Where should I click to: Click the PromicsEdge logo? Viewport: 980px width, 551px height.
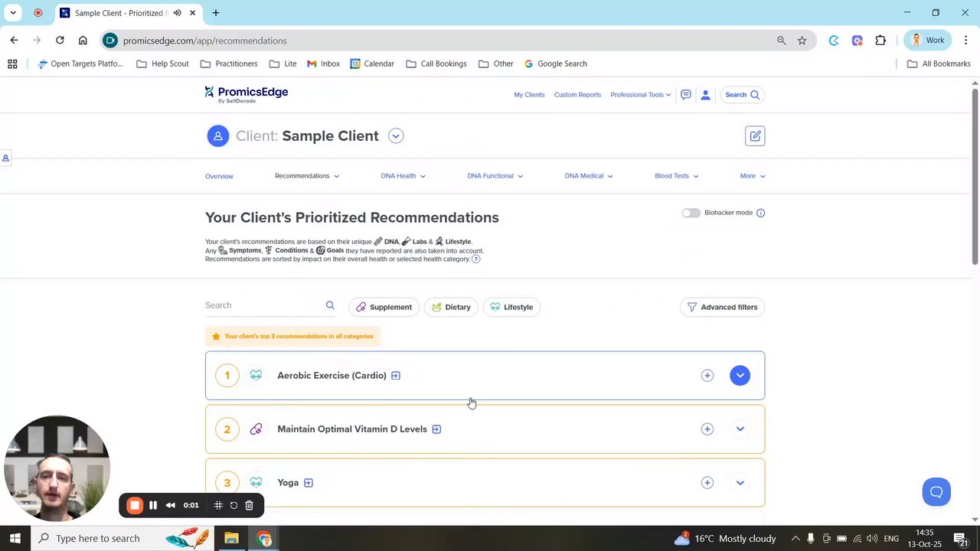point(247,94)
